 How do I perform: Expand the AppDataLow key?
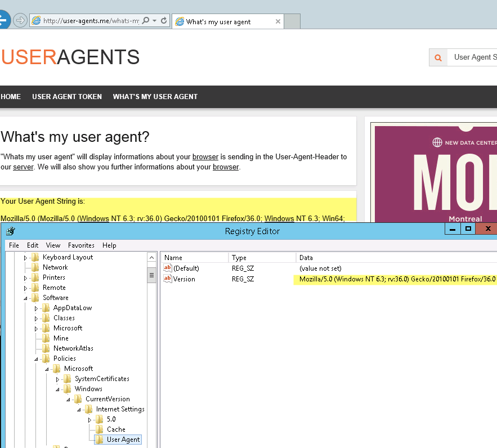[36, 308]
